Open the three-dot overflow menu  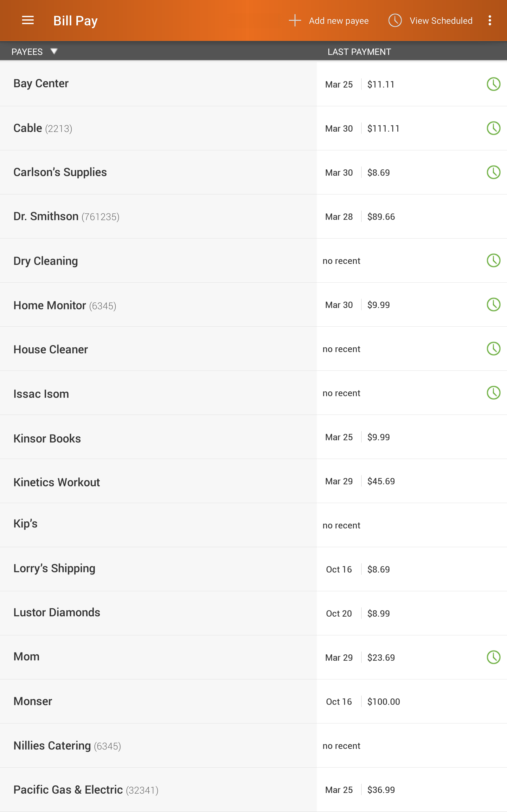(x=490, y=21)
